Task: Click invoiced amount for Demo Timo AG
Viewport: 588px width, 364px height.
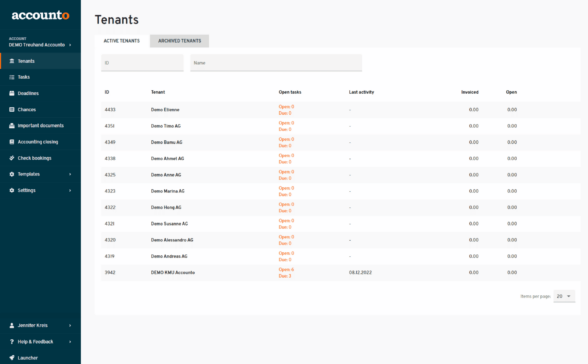Action: point(474,126)
